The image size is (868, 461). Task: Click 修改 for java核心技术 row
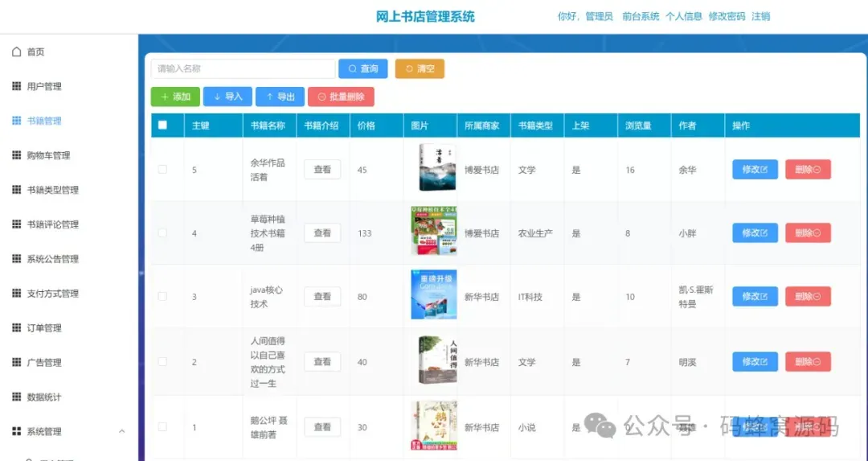755,296
